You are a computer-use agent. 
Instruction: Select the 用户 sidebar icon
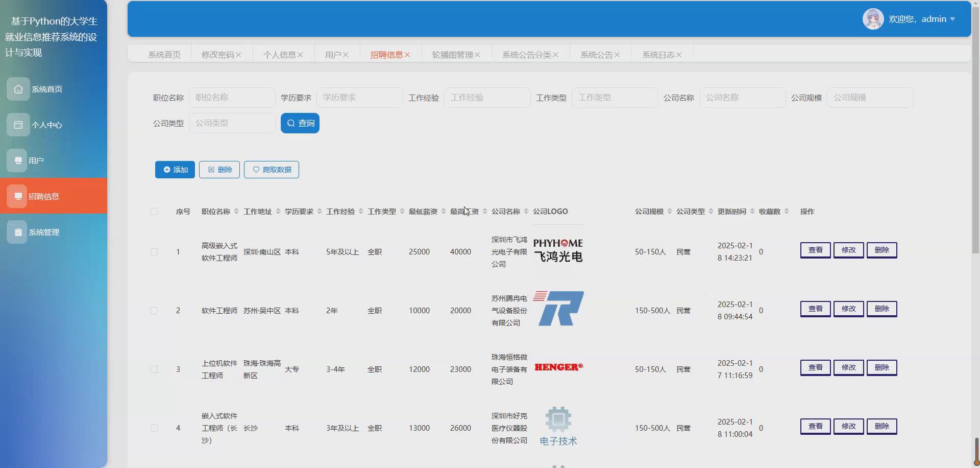coord(18,160)
